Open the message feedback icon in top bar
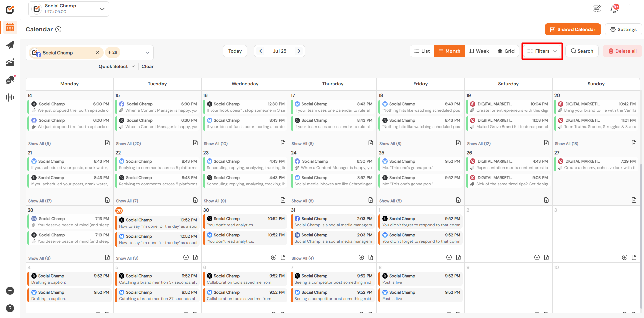 click(x=597, y=9)
